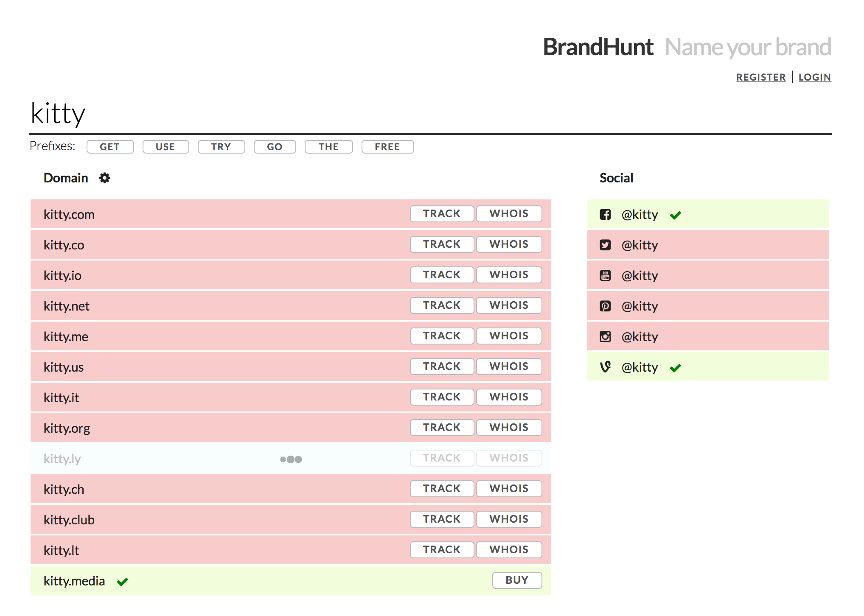Go to BrandHunt home via logo
Image resolution: width=864 pixels, height=616 pixels.
[598, 47]
